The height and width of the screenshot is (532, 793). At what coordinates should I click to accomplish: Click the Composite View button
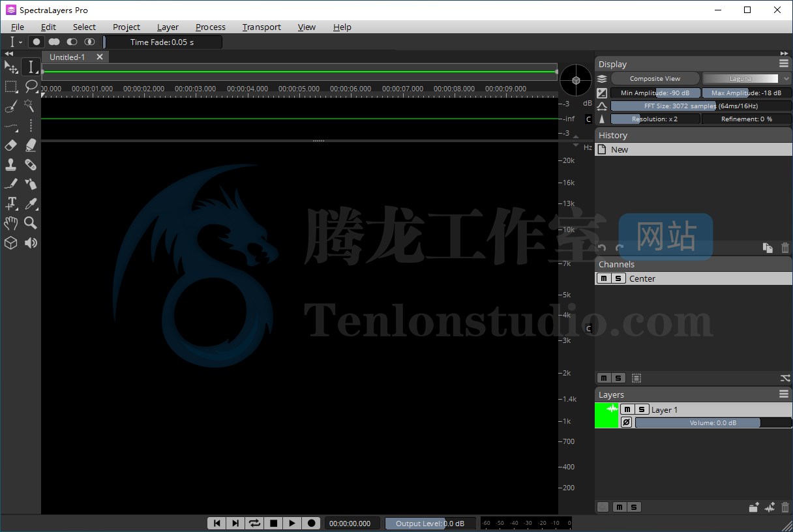(x=655, y=78)
